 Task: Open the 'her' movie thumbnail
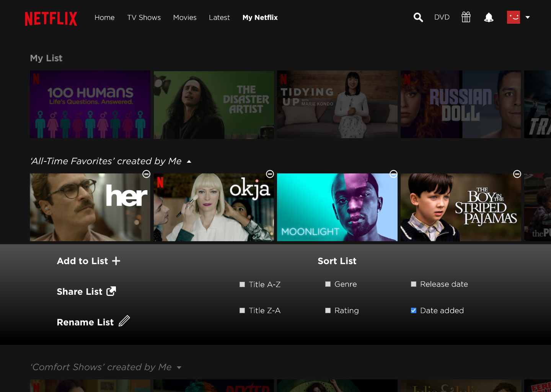pos(90,207)
